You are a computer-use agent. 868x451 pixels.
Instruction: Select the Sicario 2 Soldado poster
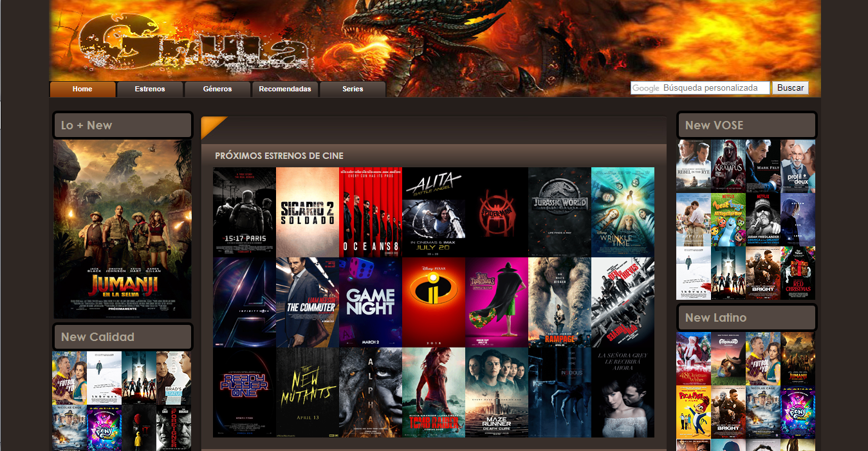pos(308,212)
